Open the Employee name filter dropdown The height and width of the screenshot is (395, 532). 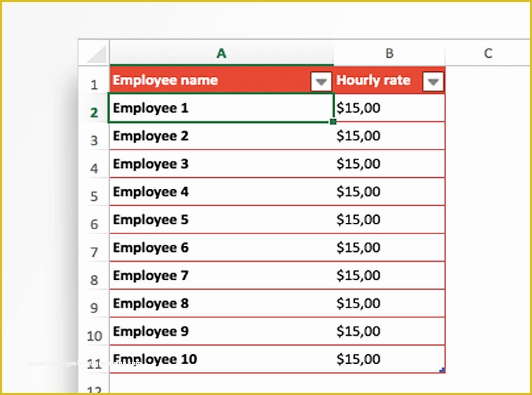pos(321,81)
